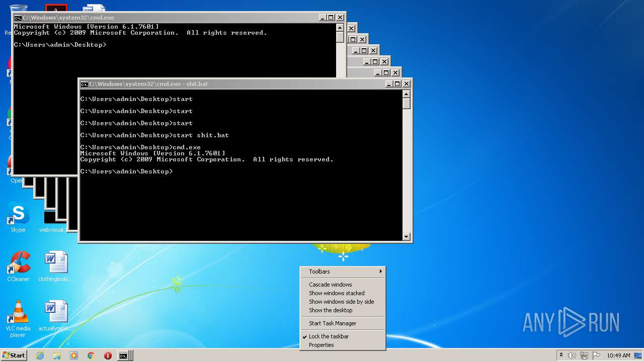Close the shit.bat cmd window

407,84
